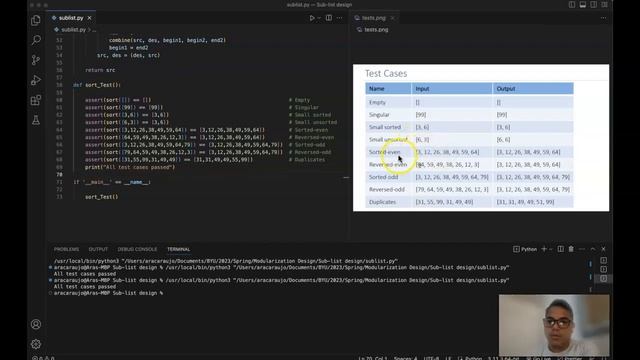Open the Search view in activity bar
The image size is (640, 360).
[x=36, y=40]
